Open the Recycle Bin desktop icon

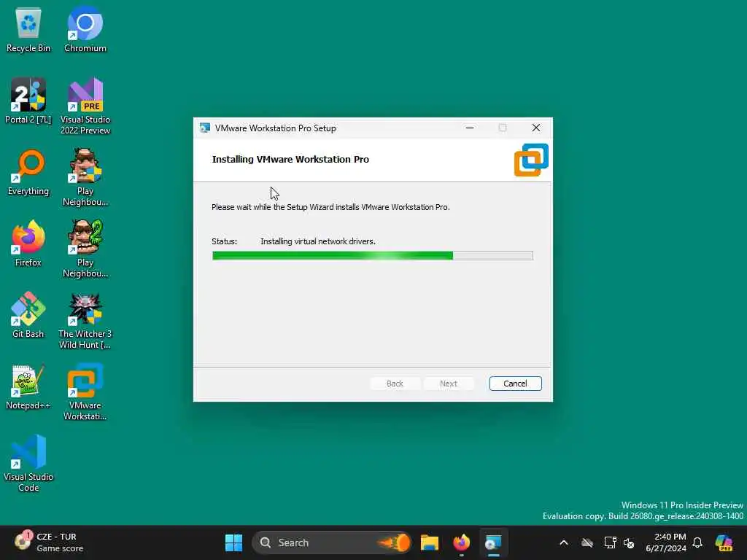(28, 30)
